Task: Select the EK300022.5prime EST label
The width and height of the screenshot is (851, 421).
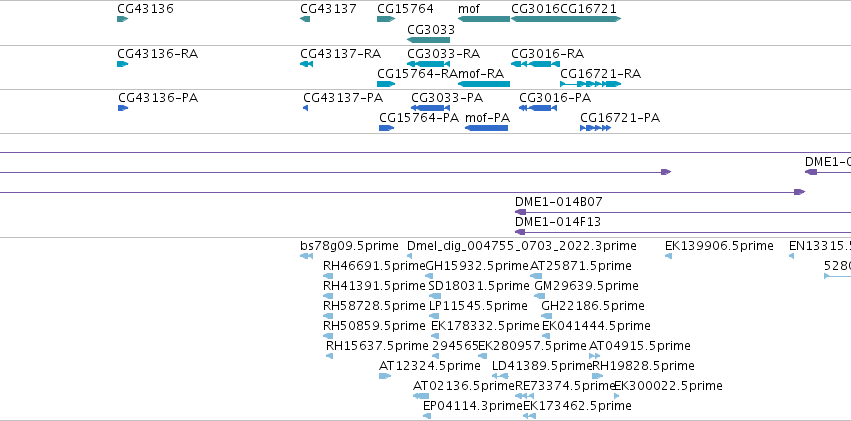Action: 668,386
